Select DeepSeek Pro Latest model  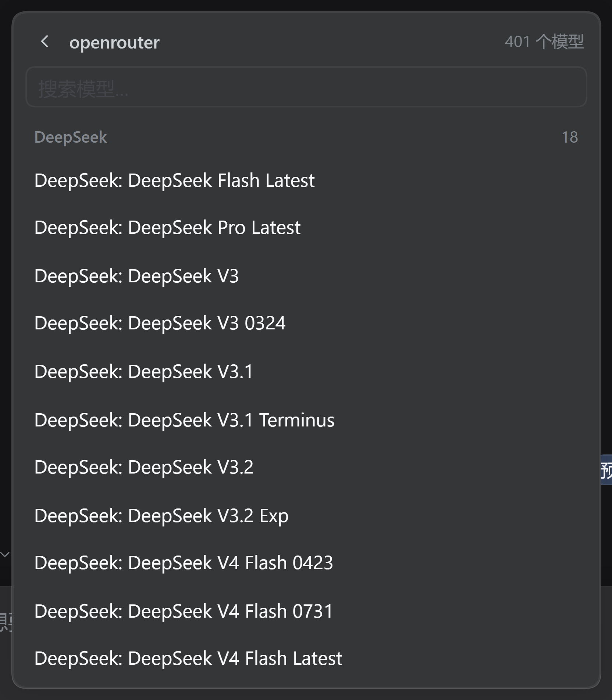click(306, 228)
